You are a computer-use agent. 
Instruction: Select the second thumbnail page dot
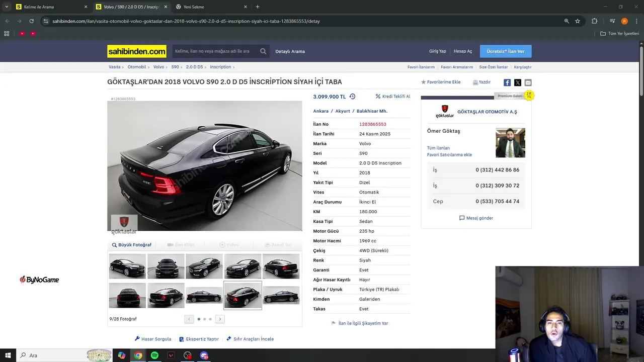coord(204,319)
